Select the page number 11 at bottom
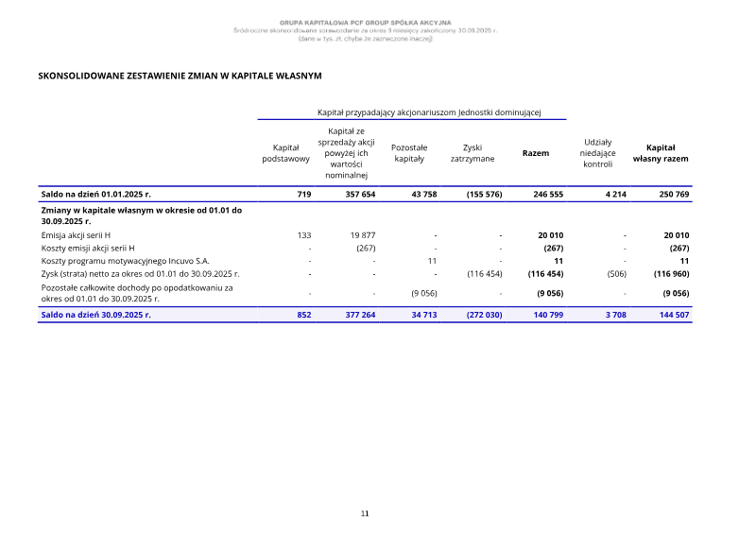 (x=365, y=513)
